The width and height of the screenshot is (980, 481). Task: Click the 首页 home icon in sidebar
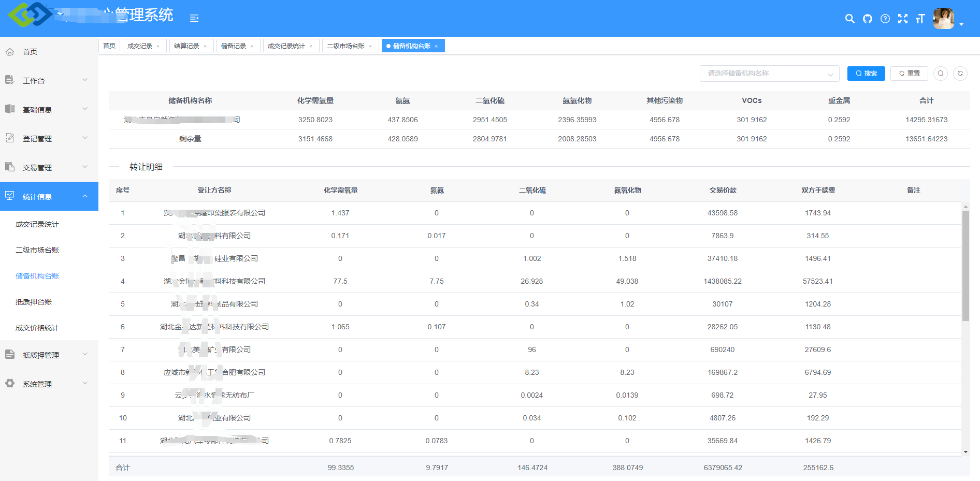tap(10, 52)
